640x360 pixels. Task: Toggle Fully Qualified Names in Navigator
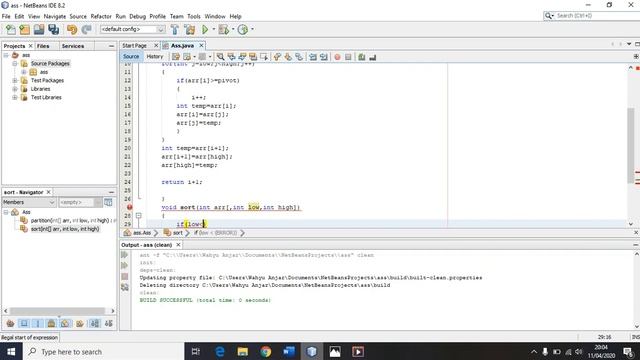[x=80, y=324]
